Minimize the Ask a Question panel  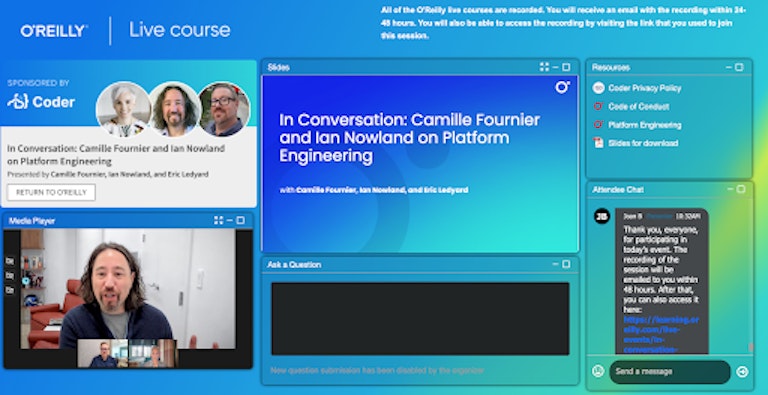(x=555, y=264)
